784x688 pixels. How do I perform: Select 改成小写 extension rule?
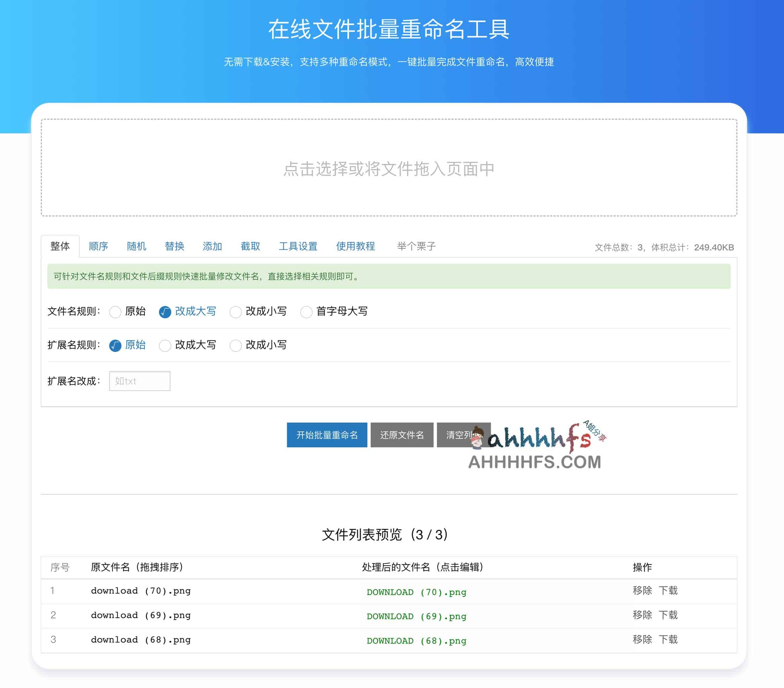pyautogui.click(x=235, y=346)
